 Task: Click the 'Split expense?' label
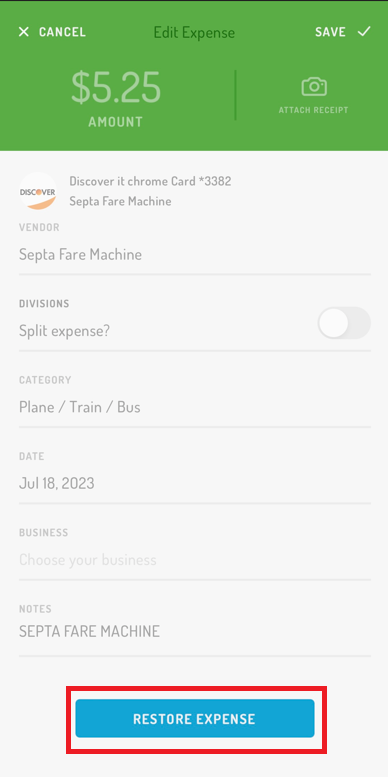(x=64, y=331)
